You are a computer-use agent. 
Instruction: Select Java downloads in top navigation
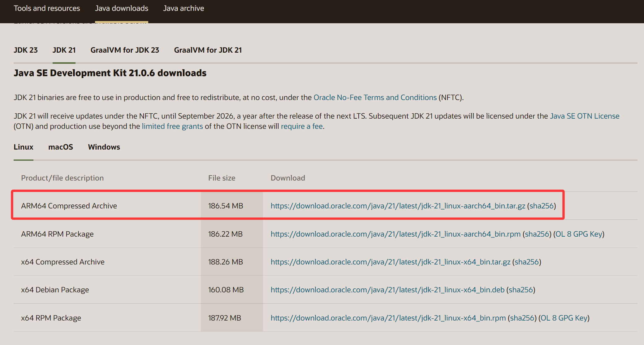(x=121, y=8)
